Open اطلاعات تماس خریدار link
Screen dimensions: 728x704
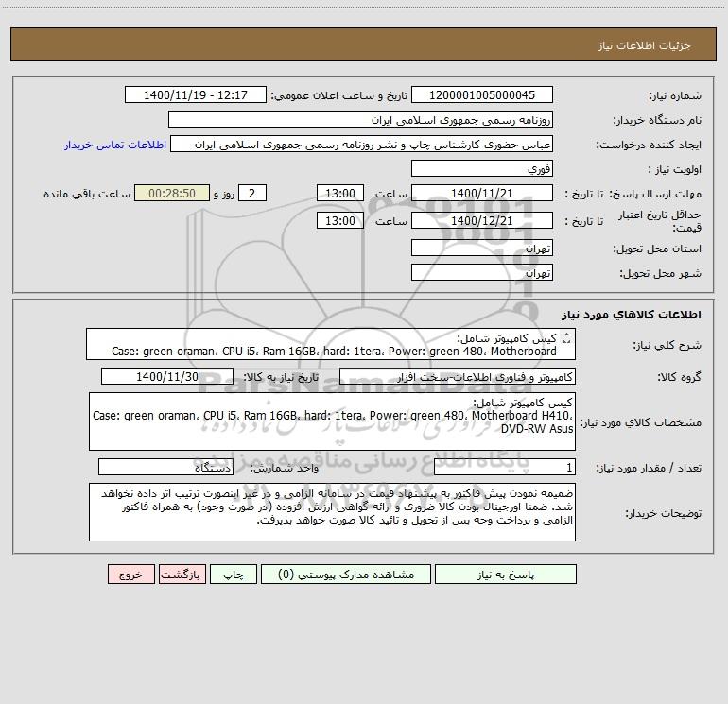pyautogui.click(x=115, y=145)
